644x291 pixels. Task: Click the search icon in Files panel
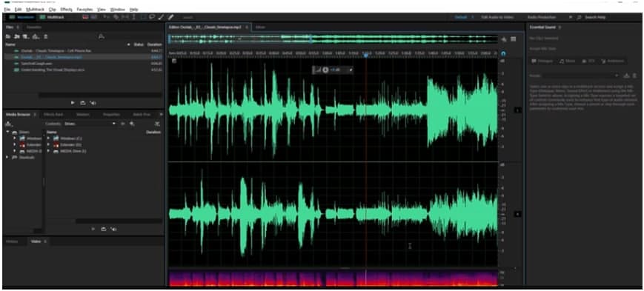(x=101, y=36)
